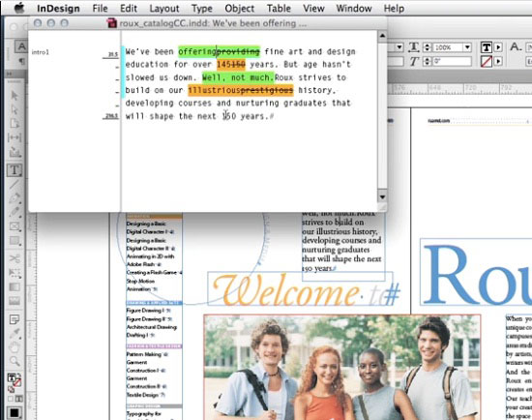
Task: Open the Table menu
Action: (279, 8)
